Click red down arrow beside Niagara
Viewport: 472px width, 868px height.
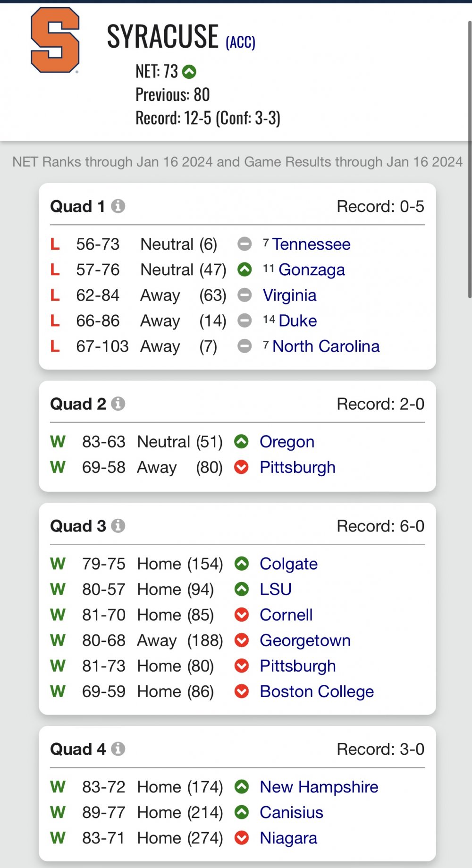tap(242, 838)
